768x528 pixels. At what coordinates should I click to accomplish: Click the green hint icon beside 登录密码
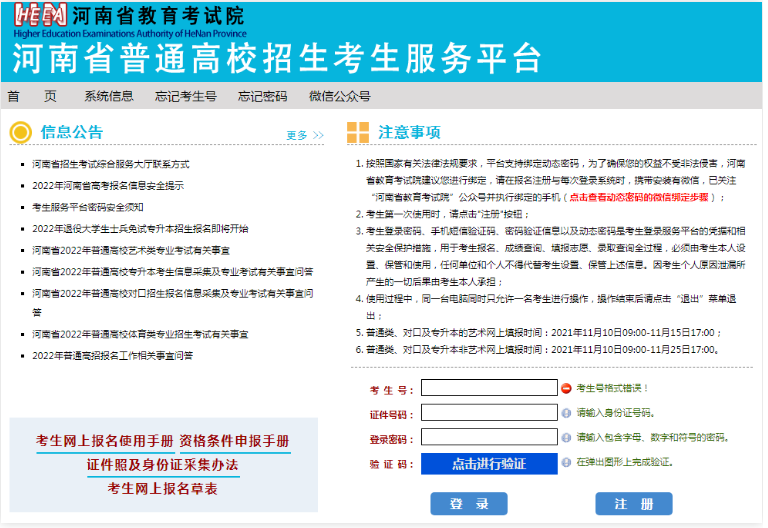(x=566, y=438)
